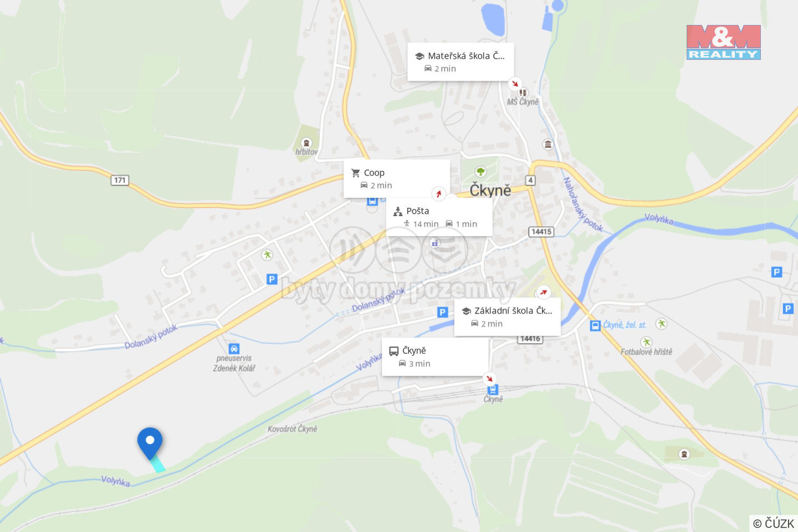Click the Čkyně žel. st. bus icon

click(x=595, y=325)
